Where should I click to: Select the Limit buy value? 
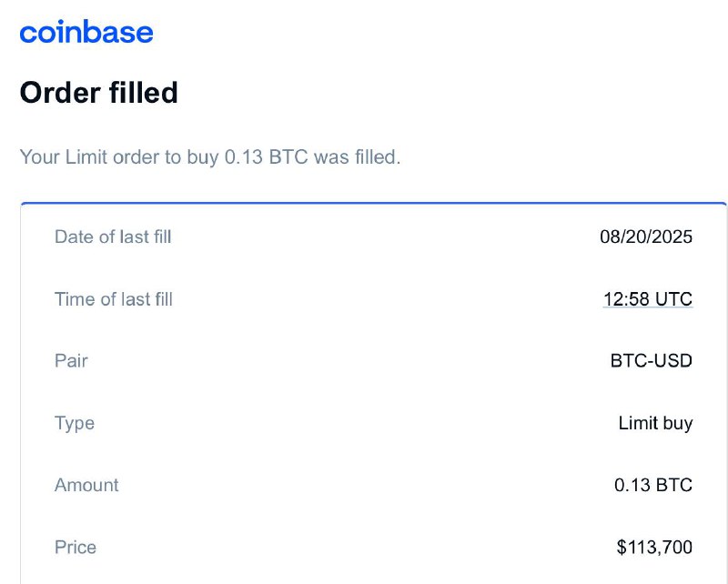tap(655, 423)
